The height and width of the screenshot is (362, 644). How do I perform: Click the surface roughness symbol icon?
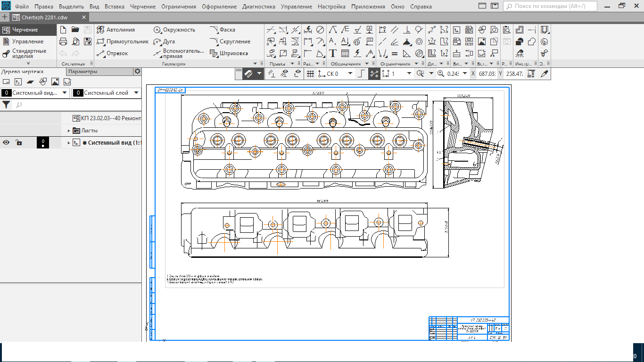click(357, 30)
